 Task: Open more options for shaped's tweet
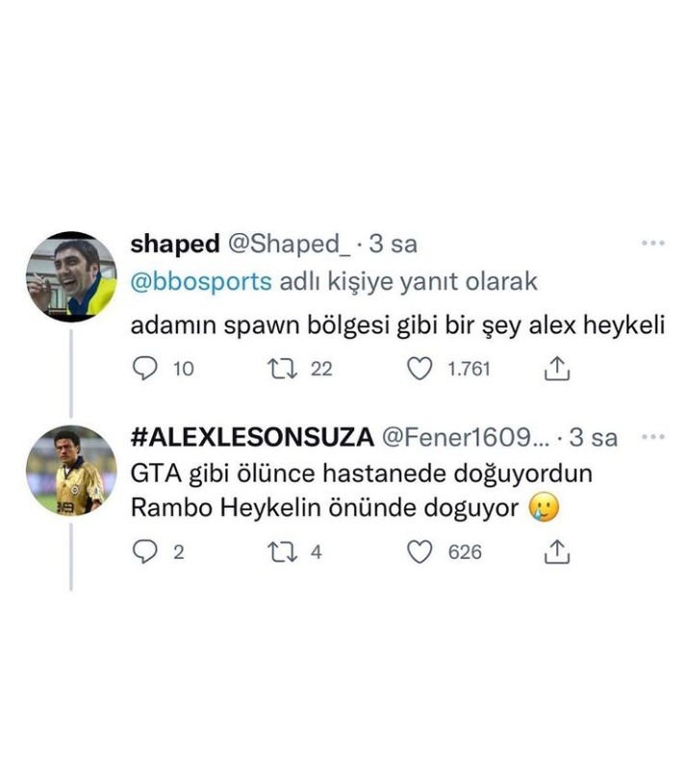[x=653, y=244]
